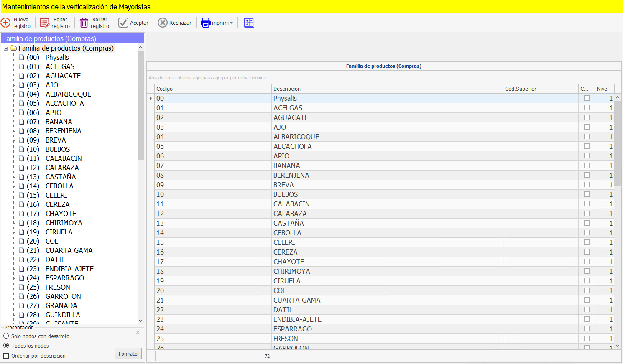Image resolution: width=623 pixels, height=364 pixels.
Task: Click the document icon next to (01) ACELGAS
Action: tap(22, 66)
